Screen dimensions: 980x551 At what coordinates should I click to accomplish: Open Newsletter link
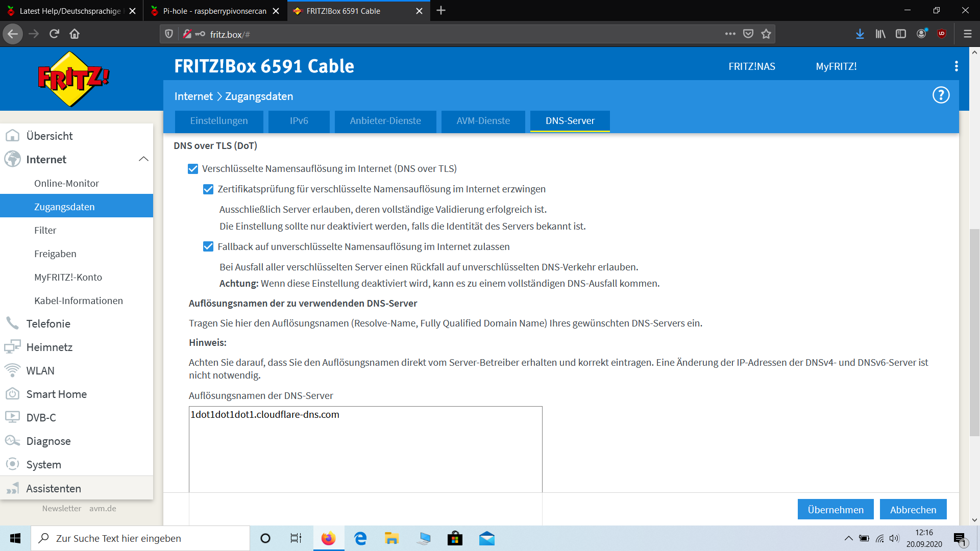[x=62, y=509]
